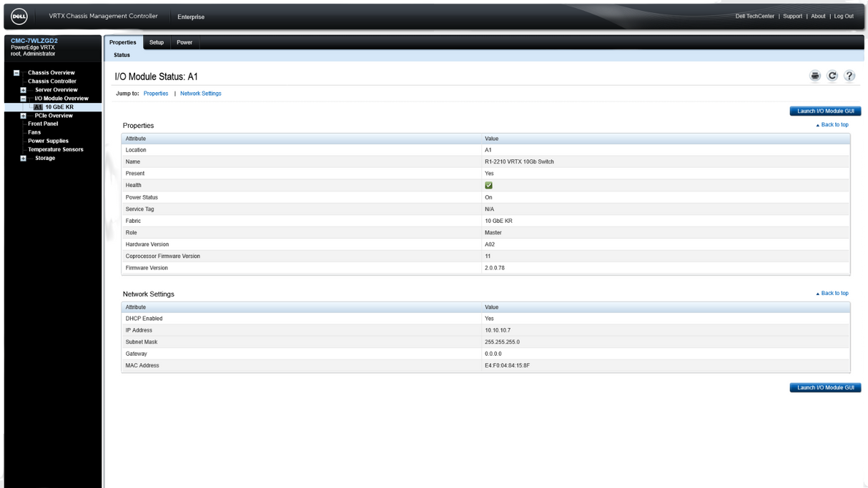Click the Subnet Mask value 255.255.255.0
The image size is (868, 488).
pyautogui.click(x=502, y=342)
